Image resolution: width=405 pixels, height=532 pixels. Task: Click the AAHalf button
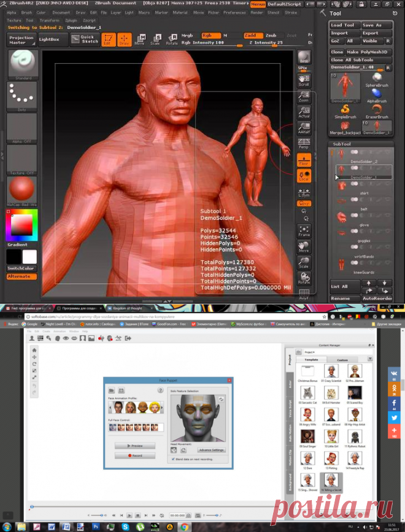click(x=304, y=128)
